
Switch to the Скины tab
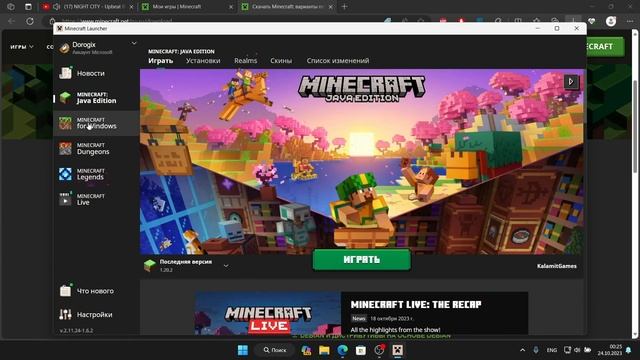(x=281, y=61)
